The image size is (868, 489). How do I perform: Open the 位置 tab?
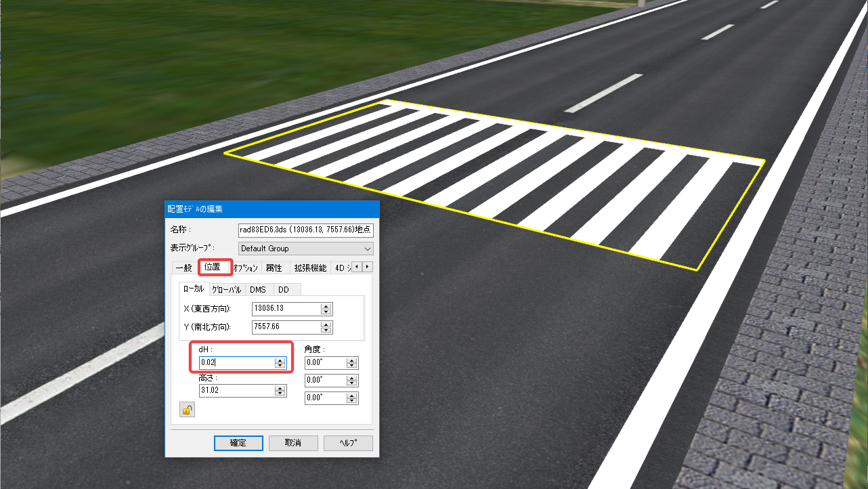(x=213, y=267)
